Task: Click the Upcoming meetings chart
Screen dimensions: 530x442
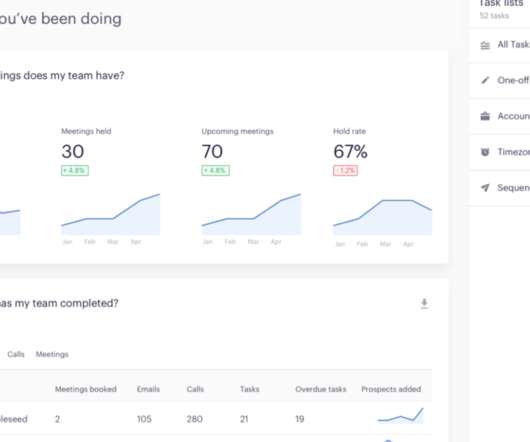Action: coord(251,214)
